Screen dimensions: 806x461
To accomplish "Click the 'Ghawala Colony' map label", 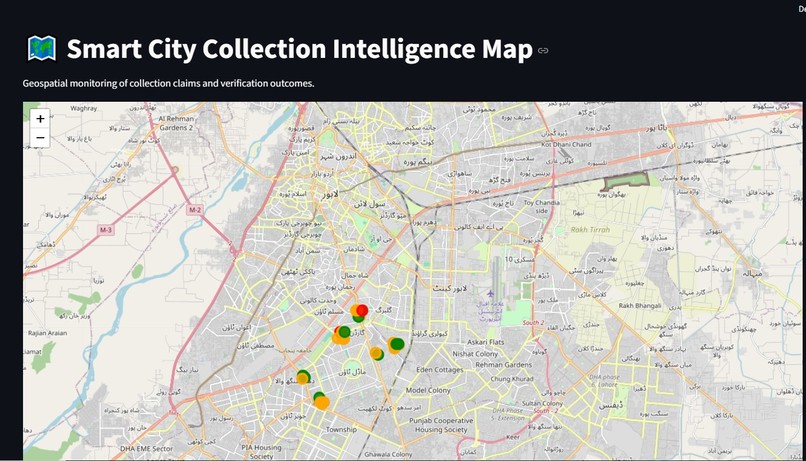I will [x=388, y=454].
